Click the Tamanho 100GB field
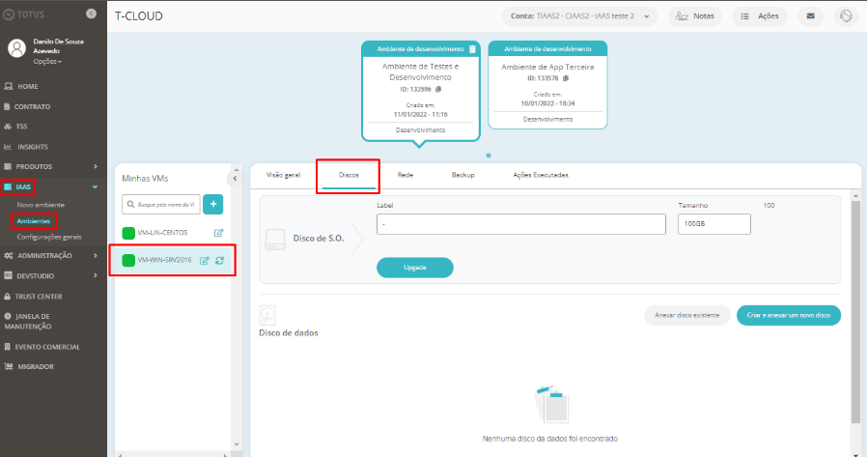Screen dimensions: 868x458 (714, 224)
